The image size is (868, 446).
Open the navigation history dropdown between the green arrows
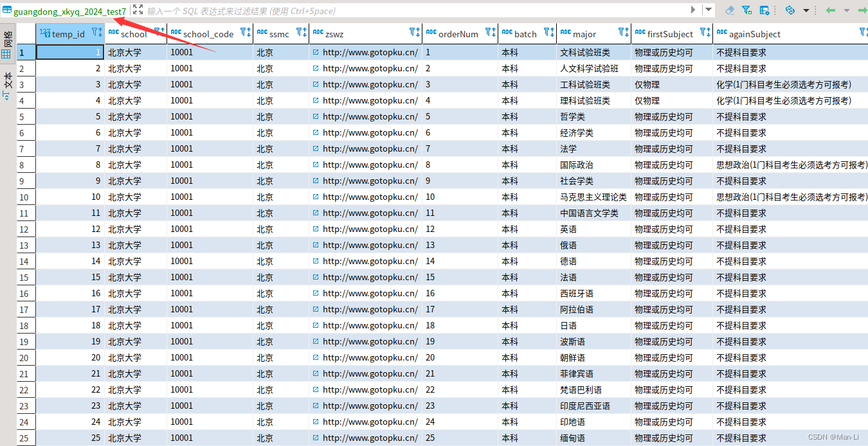[847, 10]
